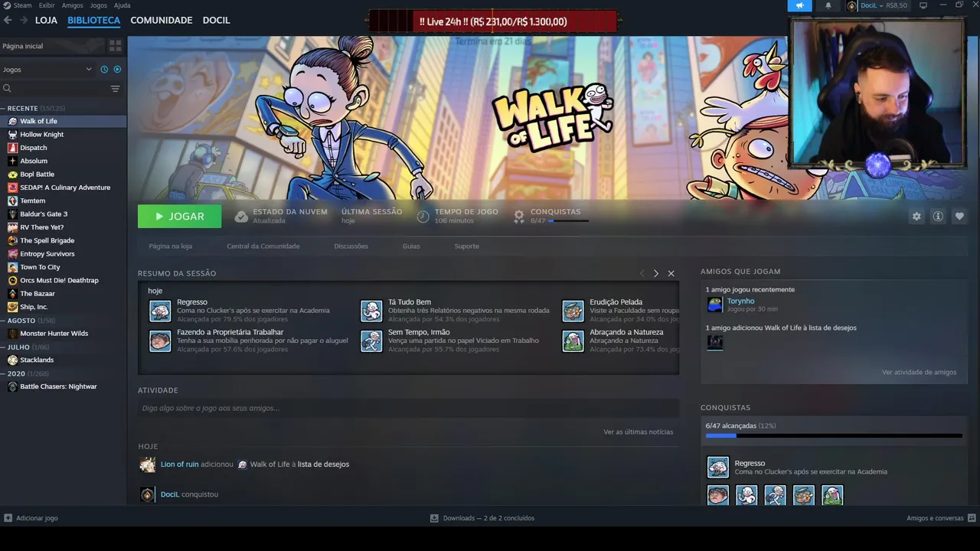The height and width of the screenshot is (551, 980).
Task: Go to next session summary page
Action: 656,273
